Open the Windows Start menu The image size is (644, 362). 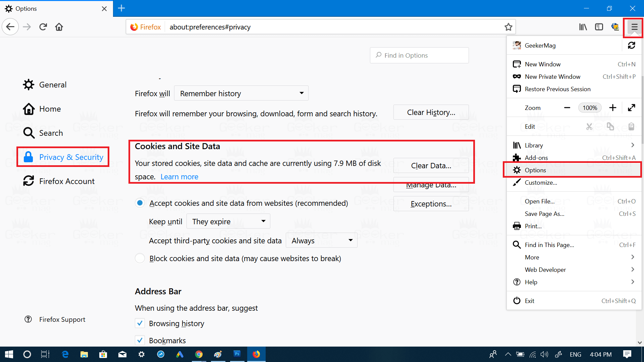tap(9, 354)
